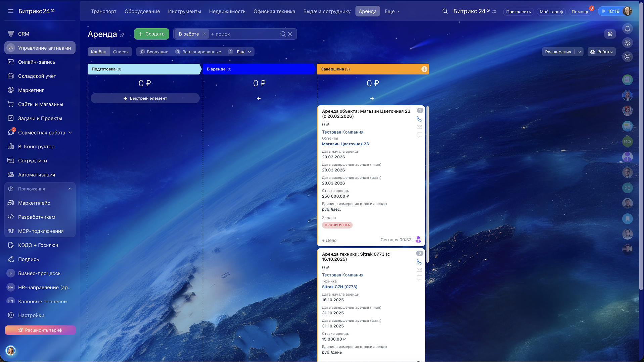Click Быстрый элемент in Подготовка column

point(145,98)
